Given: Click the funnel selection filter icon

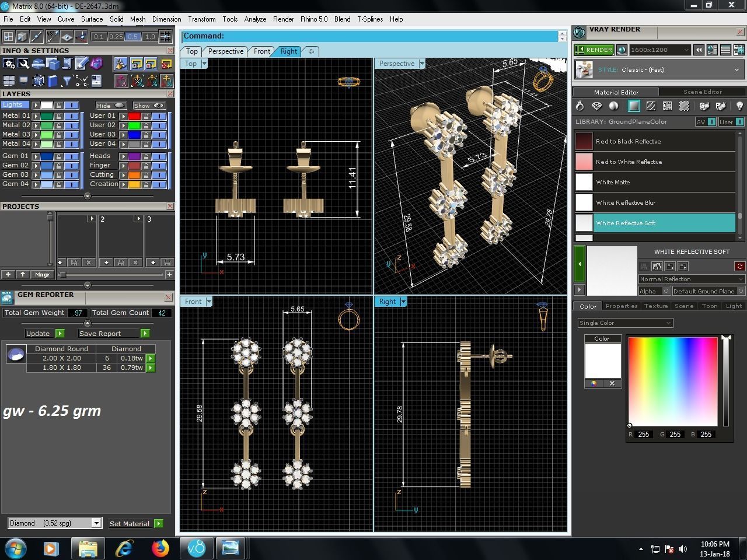Looking at the screenshot, I should coord(67,80).
